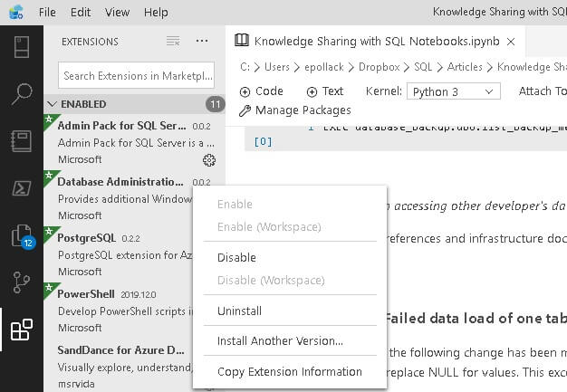This screenshot has height=392, width=567.
Task: Select Install Another Version menu entry
Action: click(x=280, y=341)
